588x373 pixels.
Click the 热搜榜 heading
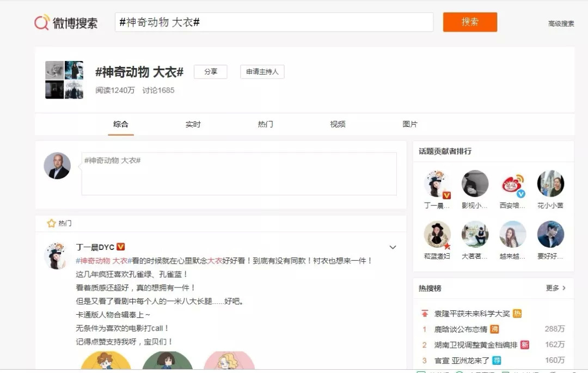click(430, 288)
